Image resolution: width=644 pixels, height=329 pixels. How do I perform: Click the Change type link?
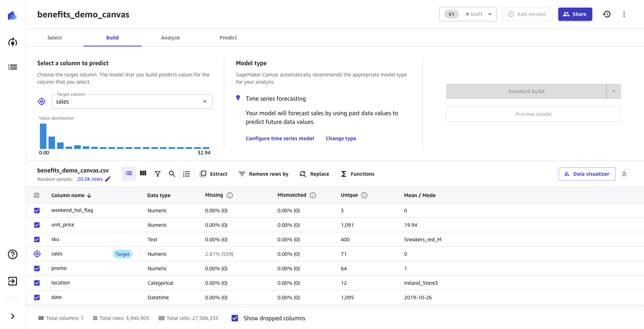pyautogui.click(x=341, y=138)
